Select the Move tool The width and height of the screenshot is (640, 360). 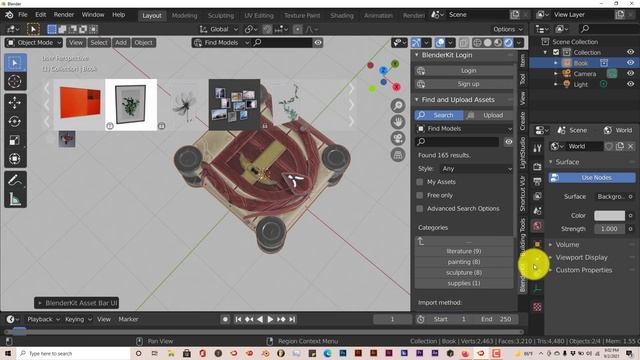pos(15,103)
